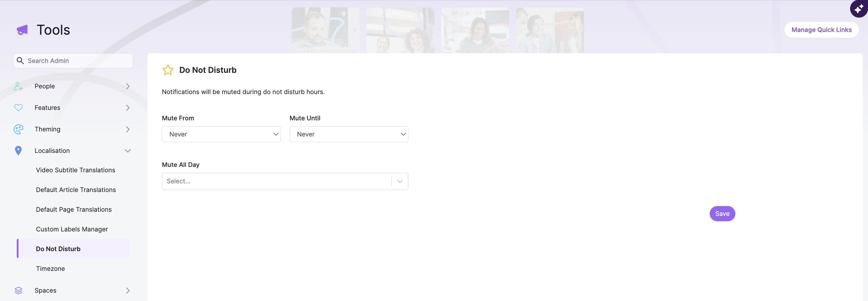Click the fourth banner photo of two women
Image resolution: width=868 pixels, height=301 pixels.
[x=550, y=30]
